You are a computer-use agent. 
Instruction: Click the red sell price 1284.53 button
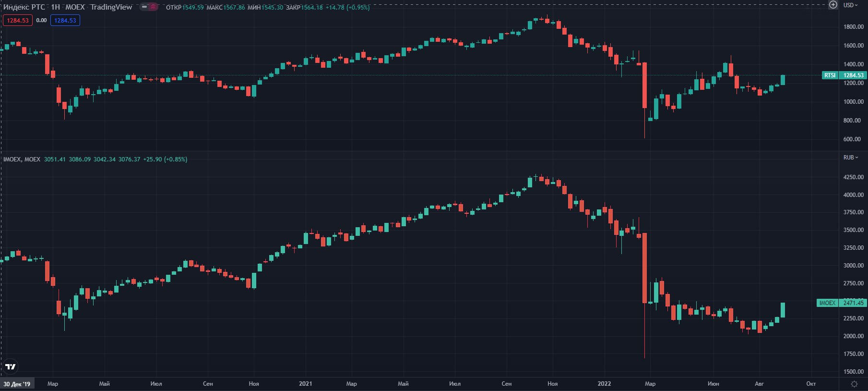point(18,20)
